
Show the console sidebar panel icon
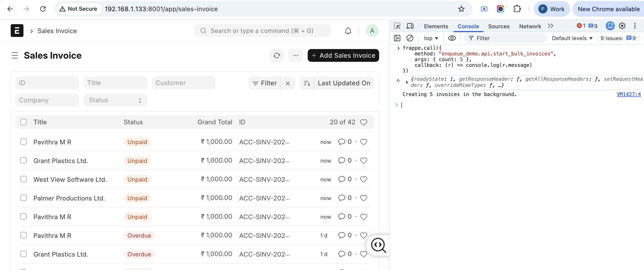[x=397, y=38]
